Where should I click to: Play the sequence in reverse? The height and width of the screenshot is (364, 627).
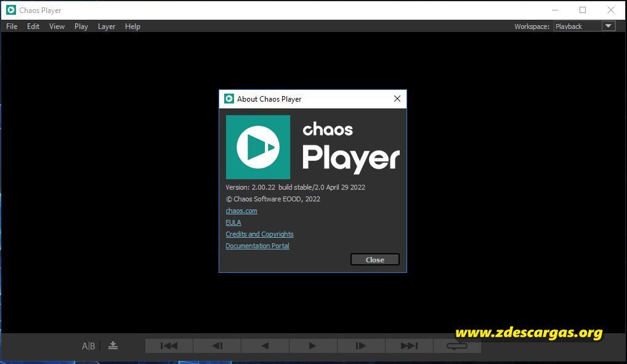pyautogui.click(x=265, y=346)
